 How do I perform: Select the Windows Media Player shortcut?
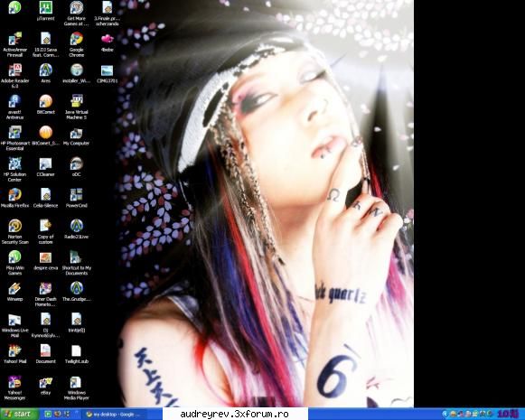(76, 387)
